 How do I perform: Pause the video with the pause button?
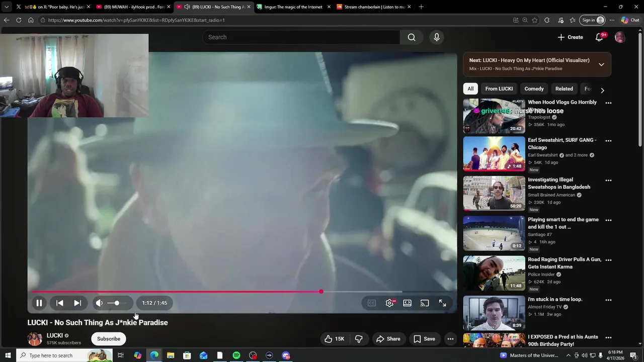(x=39, y=303)
